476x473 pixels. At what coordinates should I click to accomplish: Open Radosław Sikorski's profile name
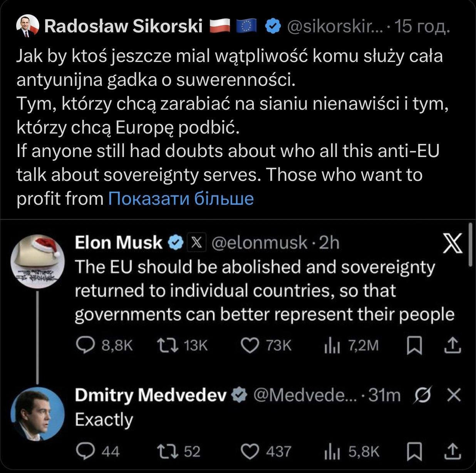pos(123,27)
